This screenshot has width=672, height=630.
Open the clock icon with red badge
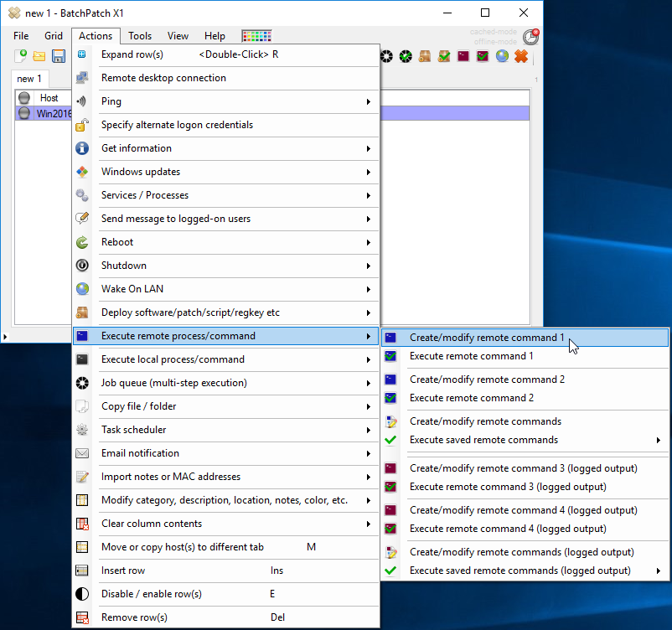pos(531,37)
